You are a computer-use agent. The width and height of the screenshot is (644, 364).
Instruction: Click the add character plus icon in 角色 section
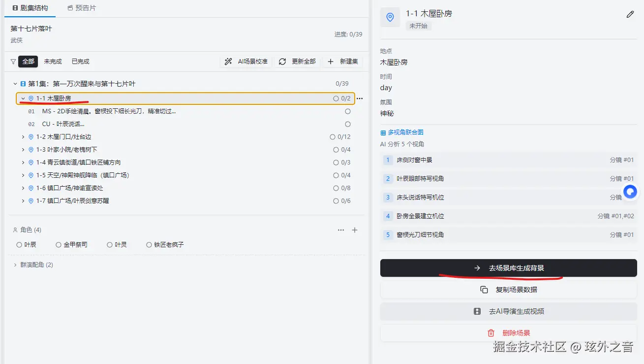pos(355,230)
